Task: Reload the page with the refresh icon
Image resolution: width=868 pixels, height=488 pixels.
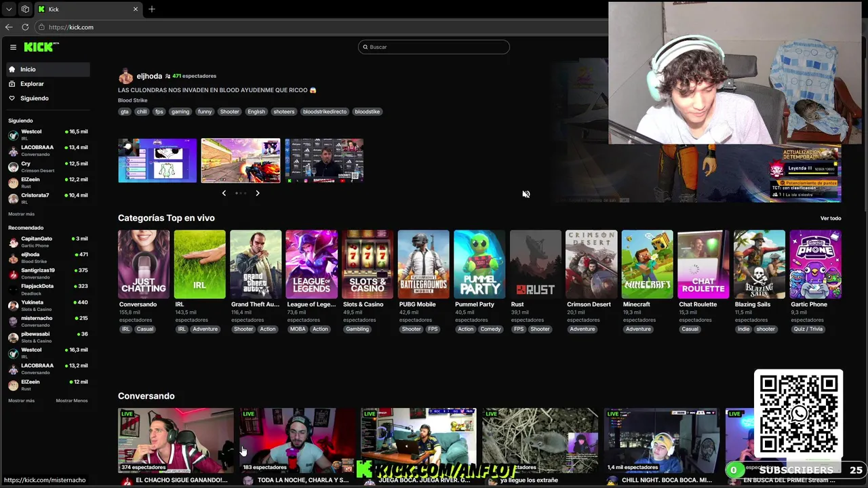Action: [25, 27]
